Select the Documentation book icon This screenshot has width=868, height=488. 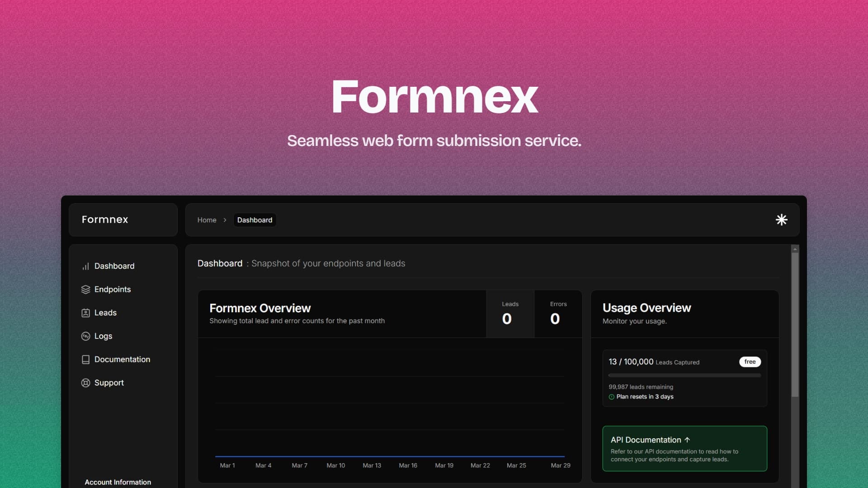pyautogui.click(x=86, y=359)
